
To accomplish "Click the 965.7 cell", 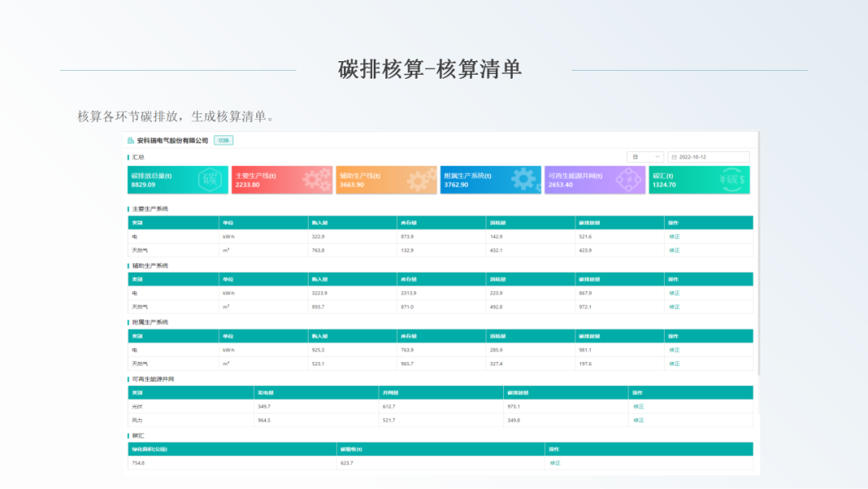I will coord(407,364).
